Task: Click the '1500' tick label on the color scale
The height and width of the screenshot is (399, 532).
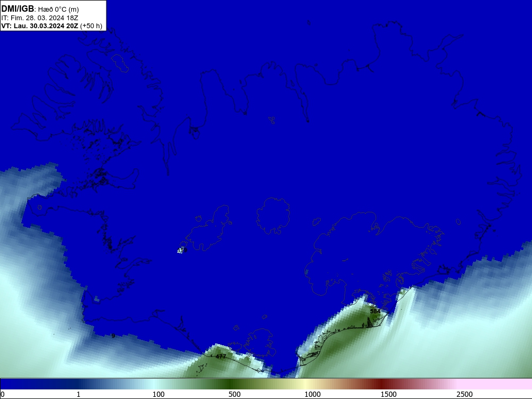Action: (388, 394)
